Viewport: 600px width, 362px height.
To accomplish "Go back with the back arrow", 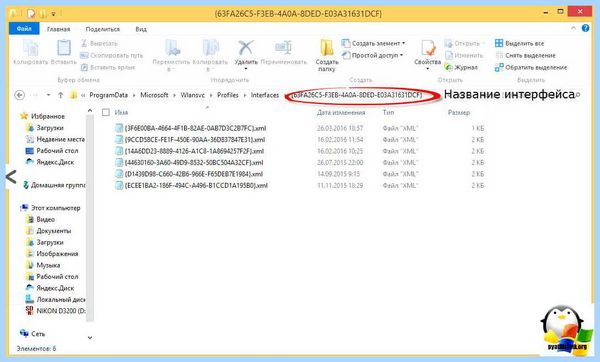I will tap(20, 95).
